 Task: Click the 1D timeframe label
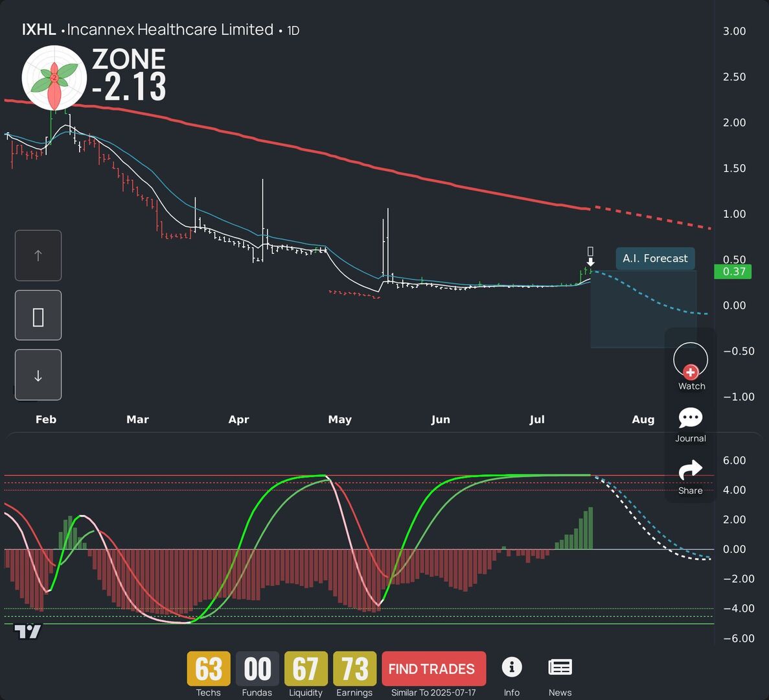pos(293,30)
